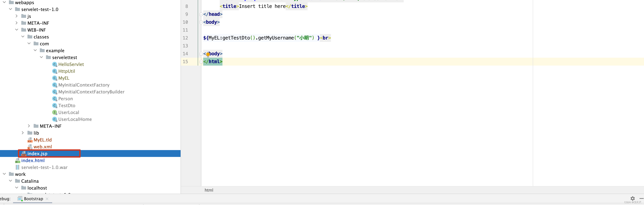This screenshot has height=205, width=644.
Task: Collapse the localhost folder
Action: (16, 188)
